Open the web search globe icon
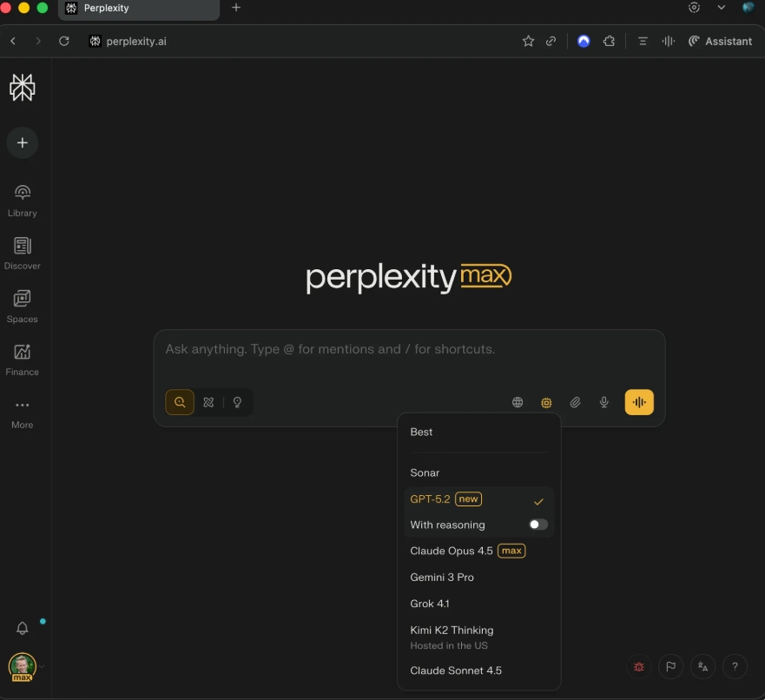This screenshot has height=700, width=765. coord(518,402)
